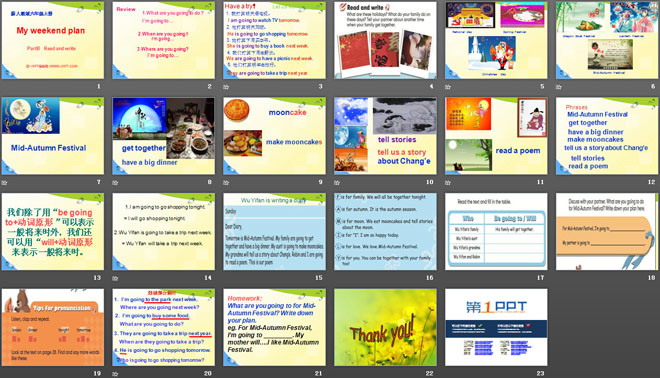Click animation star icon under slide 14

point(115,278)
